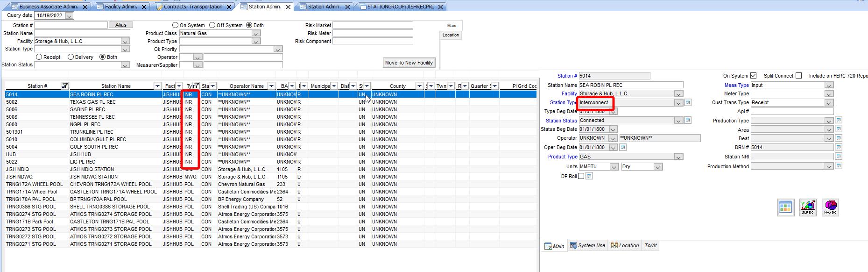This screenshot has height=272, width=868.
Task: Click history icon beside Station Status field
Action: [x=688, y=121]
